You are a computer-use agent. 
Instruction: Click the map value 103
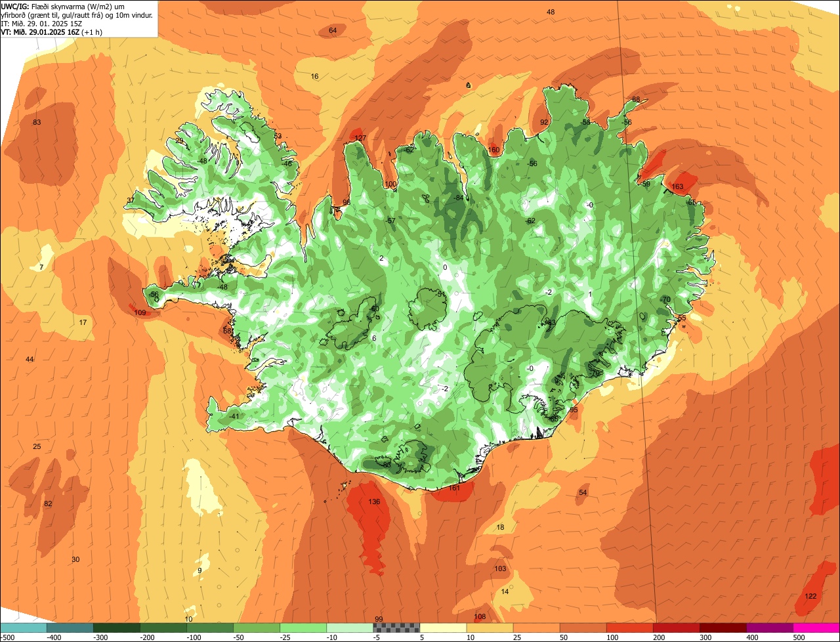pos(500,568)
